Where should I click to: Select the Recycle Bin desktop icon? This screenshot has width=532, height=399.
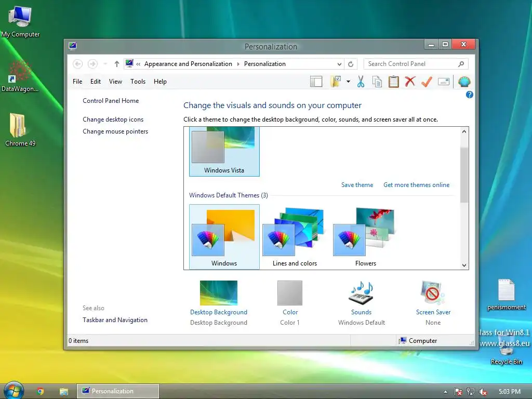click(x=506, y=350)
